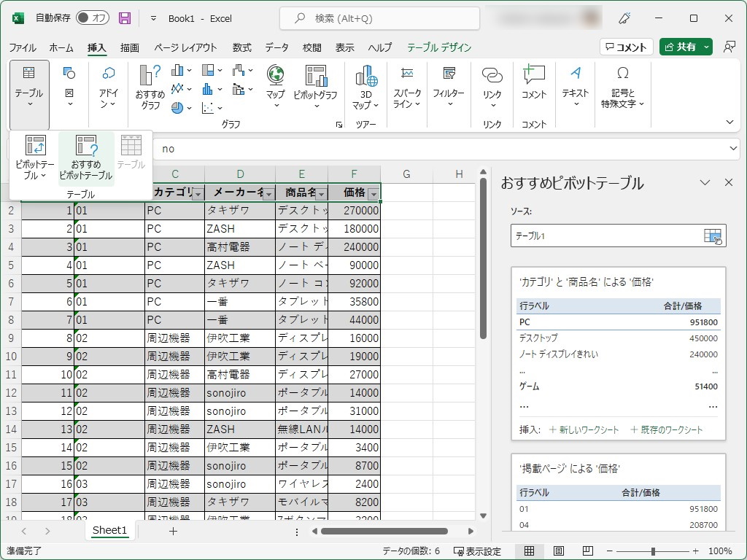The height and width of the screenshot is (560, 747).
Task: Toggle the 自動保存 autosave switch
Action: tap(93, 18)
